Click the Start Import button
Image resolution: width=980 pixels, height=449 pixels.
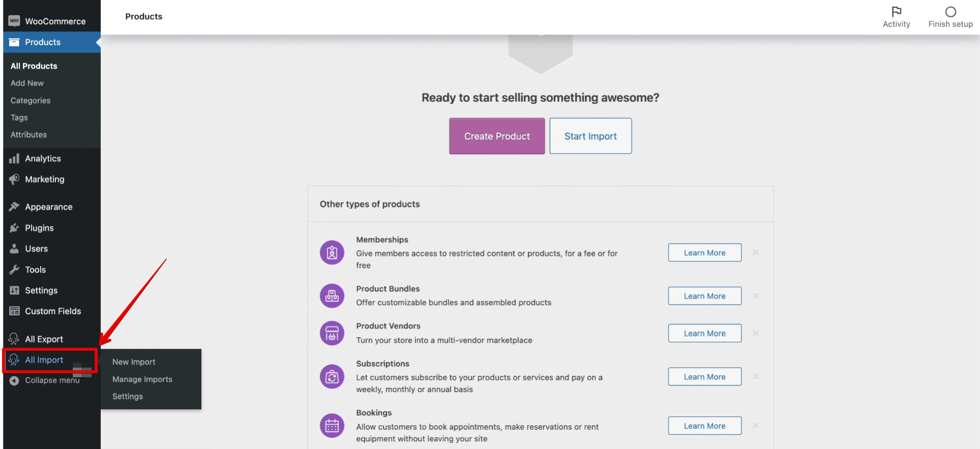pyautogui.click(x=590, y=136)
